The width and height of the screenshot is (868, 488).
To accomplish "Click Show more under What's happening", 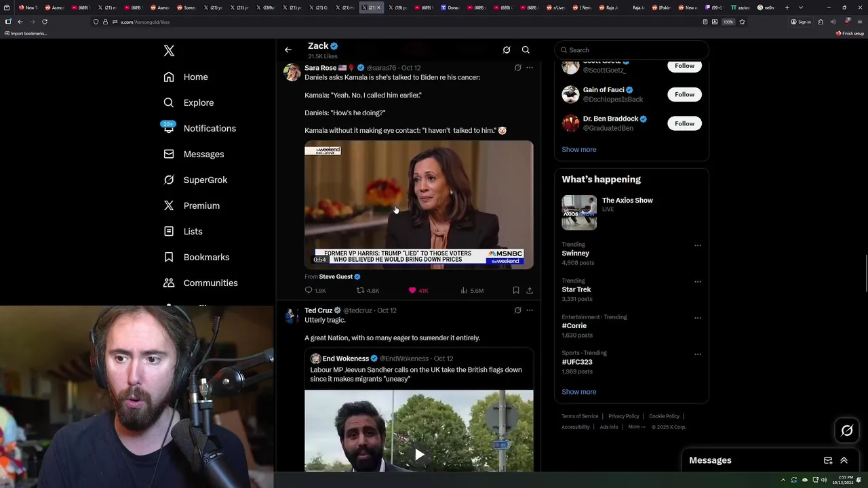I will [579, 392].
